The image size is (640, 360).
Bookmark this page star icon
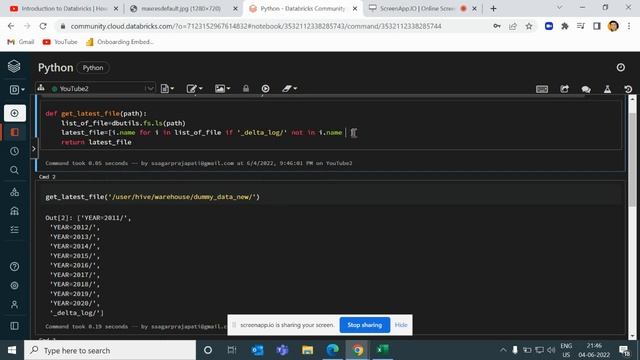529,26
